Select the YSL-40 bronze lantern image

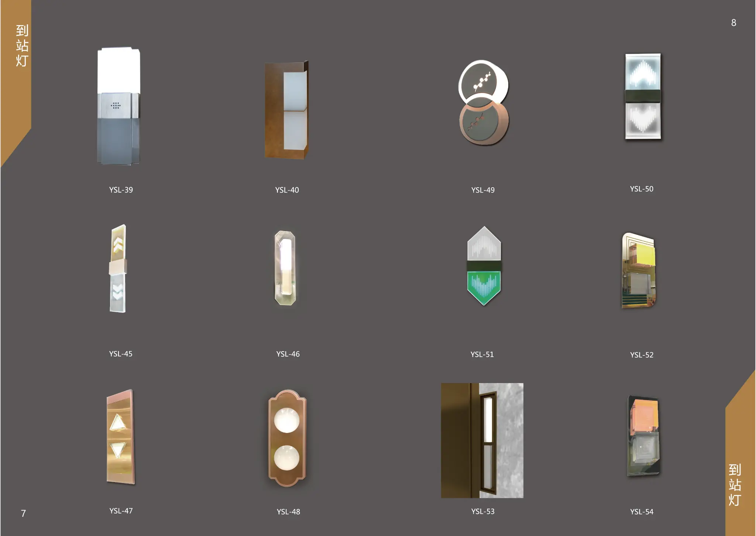coord(286,110)
